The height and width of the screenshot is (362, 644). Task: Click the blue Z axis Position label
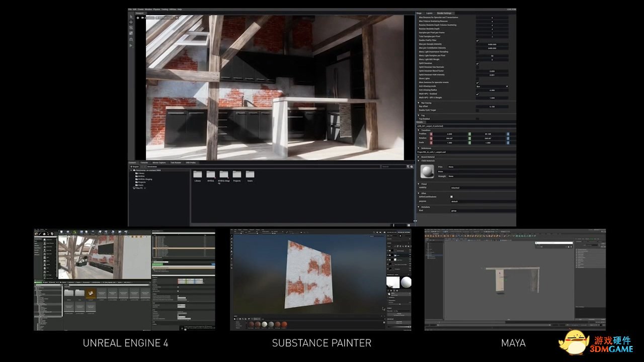point(508,134)
